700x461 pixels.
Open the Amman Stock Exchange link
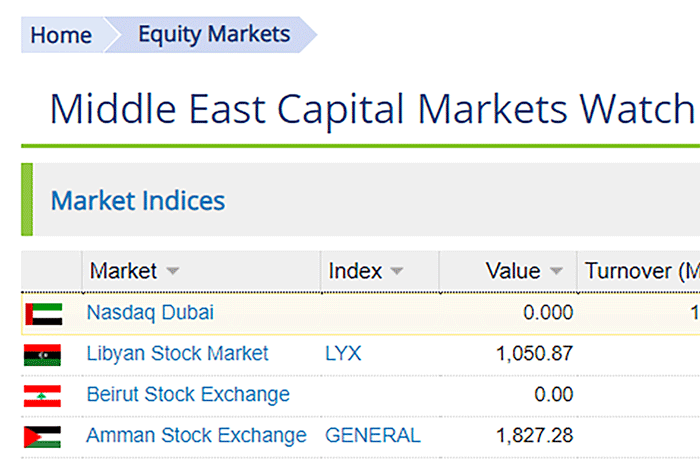pyautogui.click(x=196, y=436)
